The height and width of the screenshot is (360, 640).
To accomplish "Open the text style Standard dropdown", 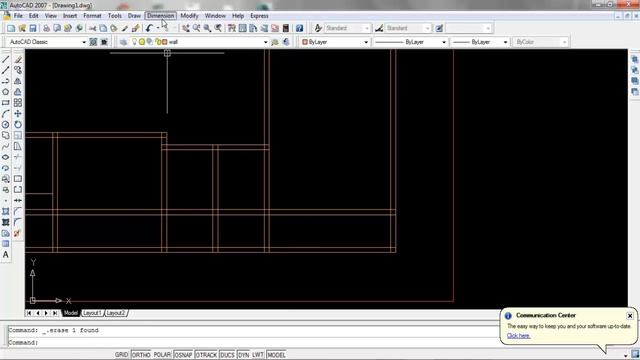I will [367, 28].
